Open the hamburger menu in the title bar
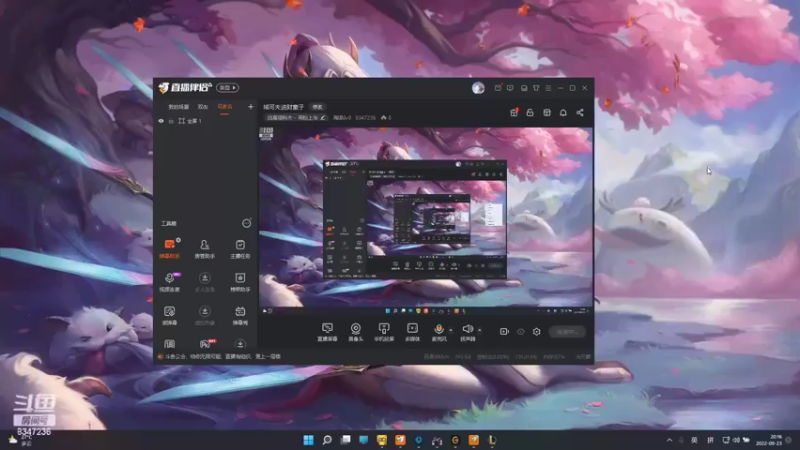Viewport: 800px width, 450px height. tap(548, 88)
